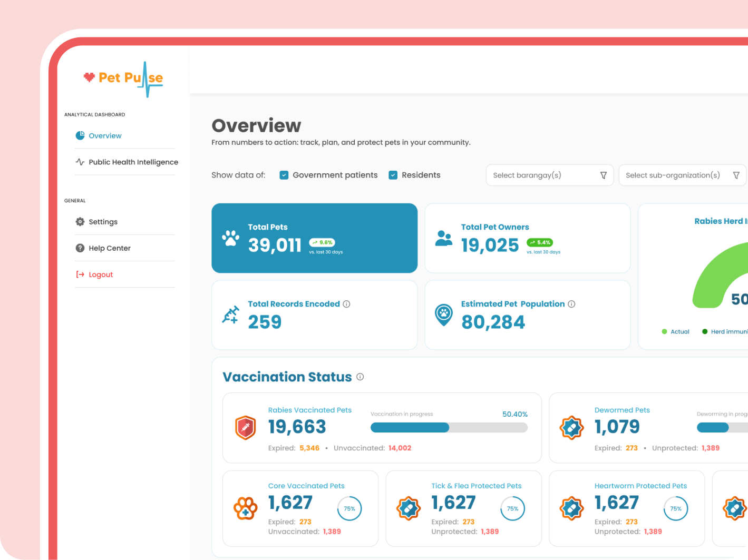Click the Overview page heading
The height and width of the screenshot is (560, 748).
coord(256,125)
